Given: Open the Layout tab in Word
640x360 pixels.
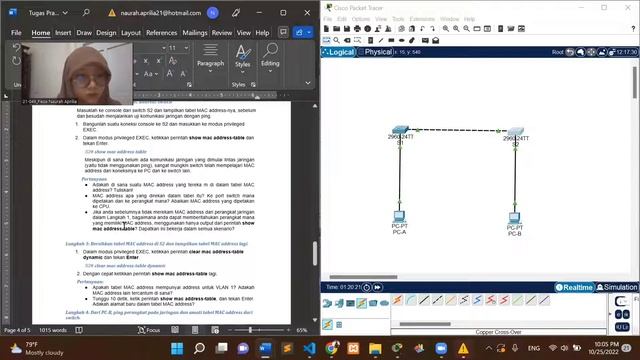Looking at the screenshot, I should click(131, 33).
